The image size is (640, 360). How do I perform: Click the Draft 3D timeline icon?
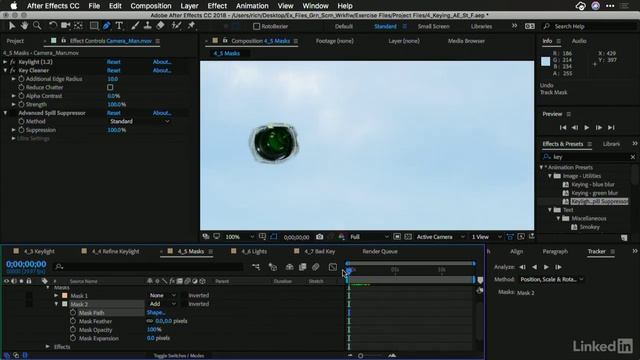click(273, 267)
